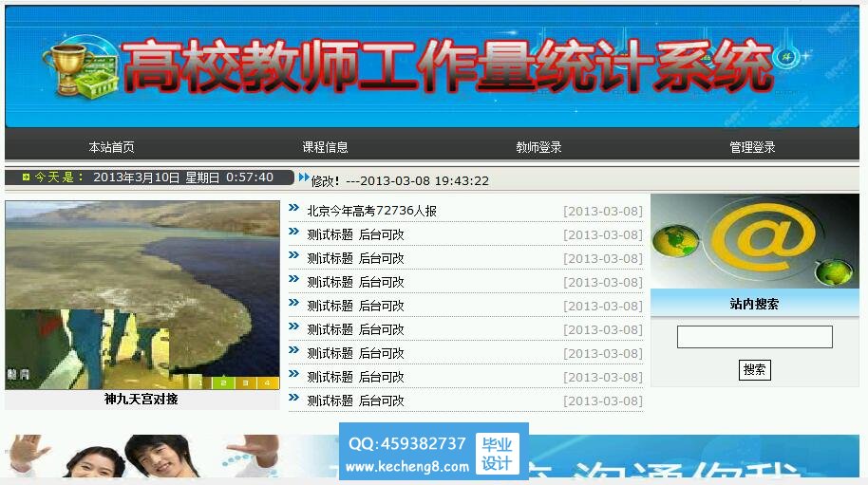
Task: Switch slideshow to slide 3
Action: coord(245,382)
